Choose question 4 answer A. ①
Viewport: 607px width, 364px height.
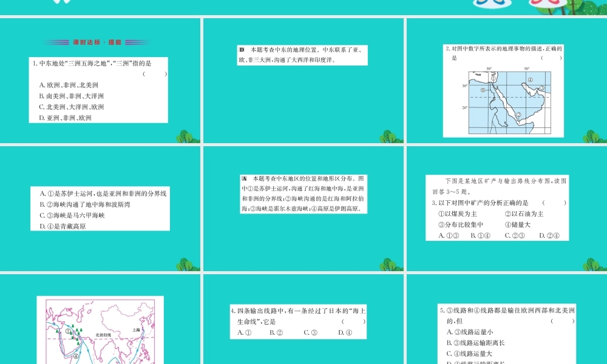(x=244, y=332)
